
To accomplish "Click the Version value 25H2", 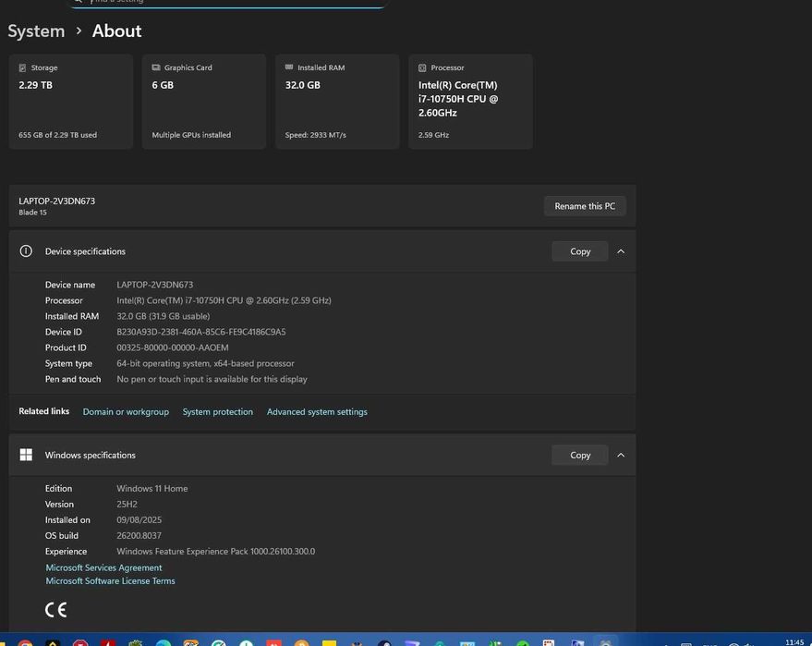I will coord(127,504).
